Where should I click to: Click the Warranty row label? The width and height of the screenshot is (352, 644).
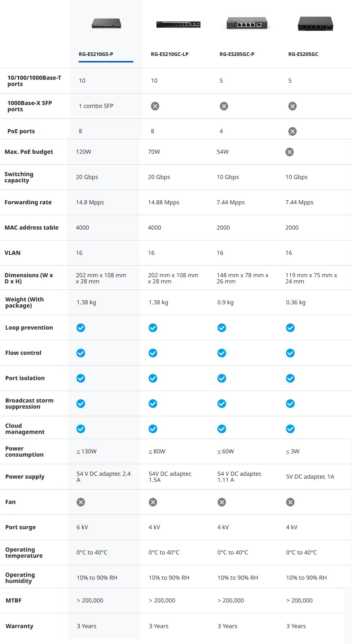pyautogui.click(x=19, y=626)
